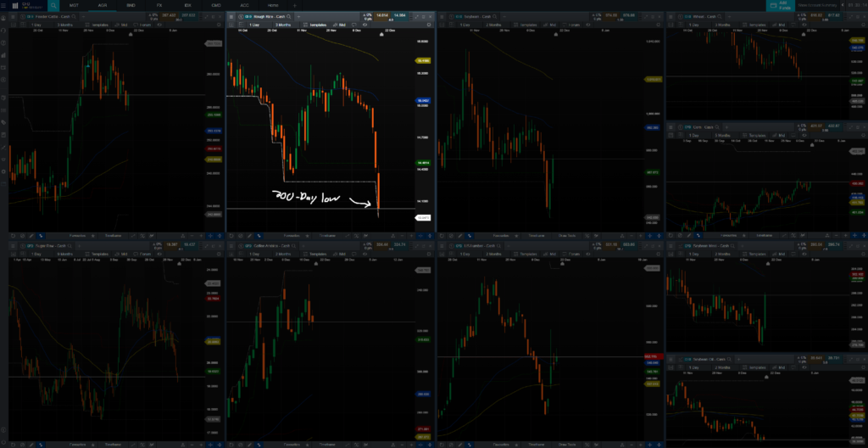This screenshot has height=448, width=868.
Task: Select the pencil draw tool under Rough Rice chart
Action: tap(250, 236)
